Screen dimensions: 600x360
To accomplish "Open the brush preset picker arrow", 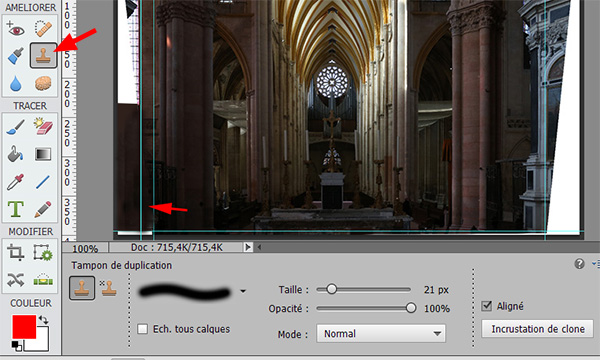I will tap(243, 292).
